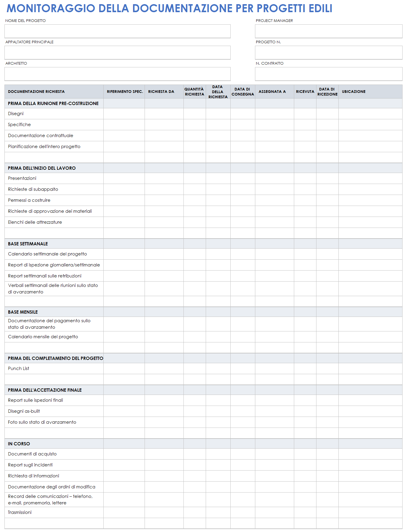Click Richiesta di informazioni row

[x=203, y=476]
